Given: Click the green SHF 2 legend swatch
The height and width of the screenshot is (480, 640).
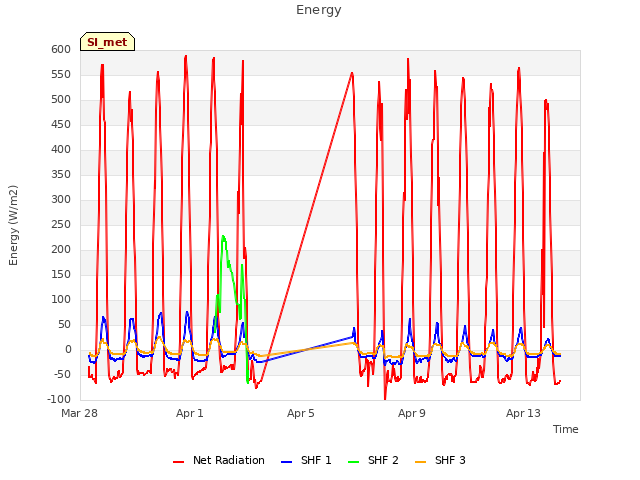Looking at the screenshot, I should 353,462.
